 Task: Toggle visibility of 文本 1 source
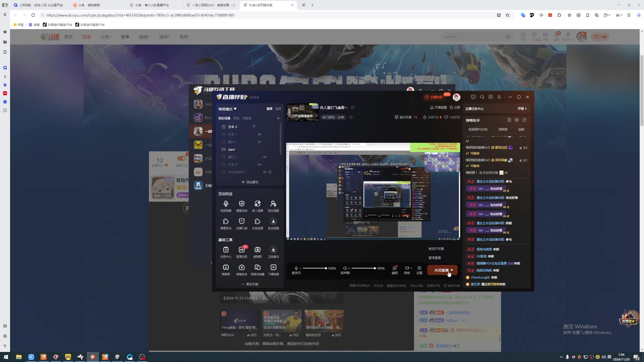(259, 134)
